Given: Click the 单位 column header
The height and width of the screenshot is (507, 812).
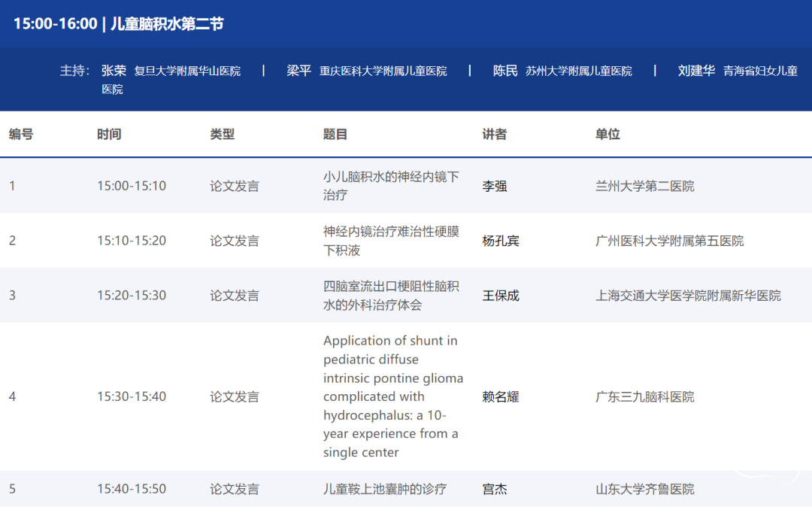Looking at the screenshot, I should pyautogui.click(x=607, y=135).
